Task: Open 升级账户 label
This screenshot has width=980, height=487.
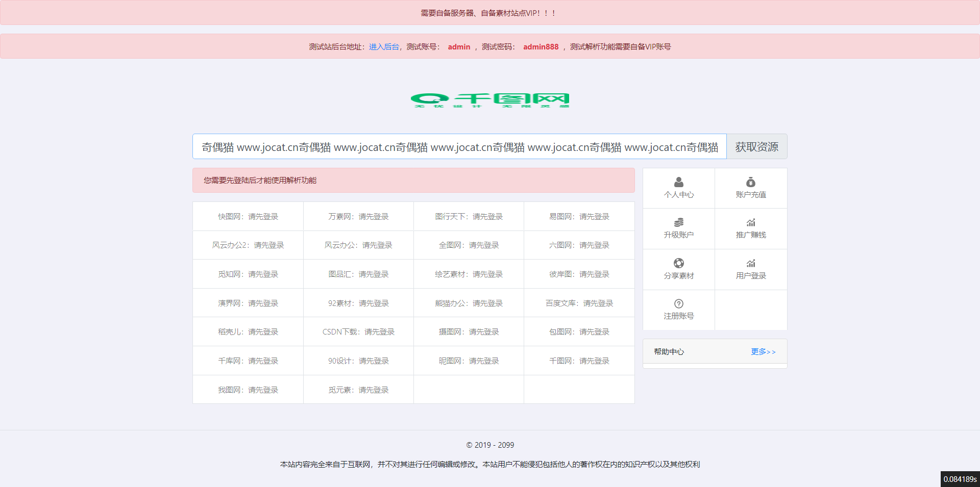Action: click(678, 235)
